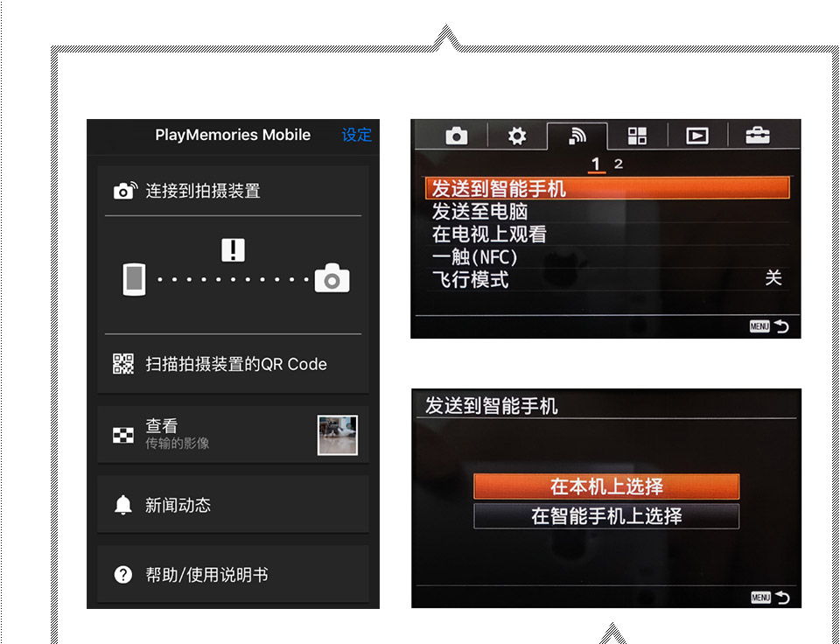840x644 pixels.
Task: Tap the 设定 settings link
Action: [356, 135]
